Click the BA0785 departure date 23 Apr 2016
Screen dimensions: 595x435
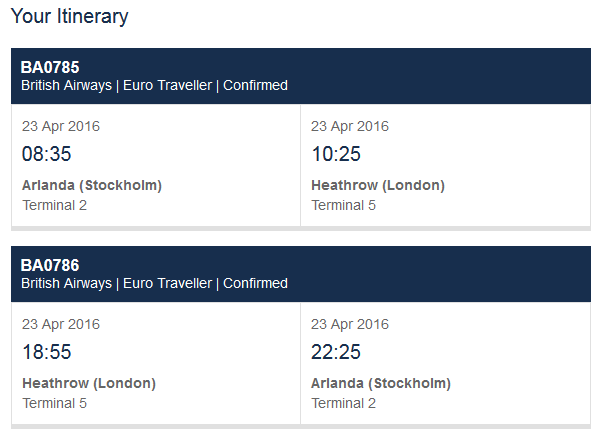pyautogui.click(x=61, y=126)
